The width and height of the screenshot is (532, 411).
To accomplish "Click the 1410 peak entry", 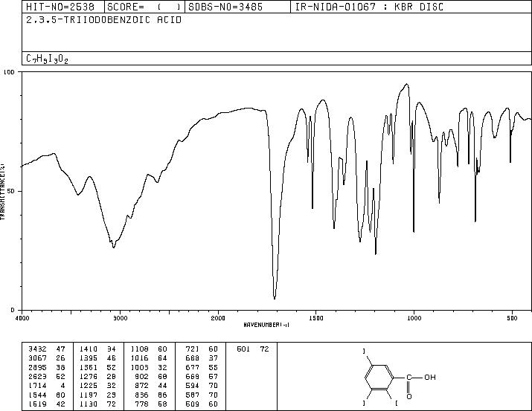I will point(97,349).
